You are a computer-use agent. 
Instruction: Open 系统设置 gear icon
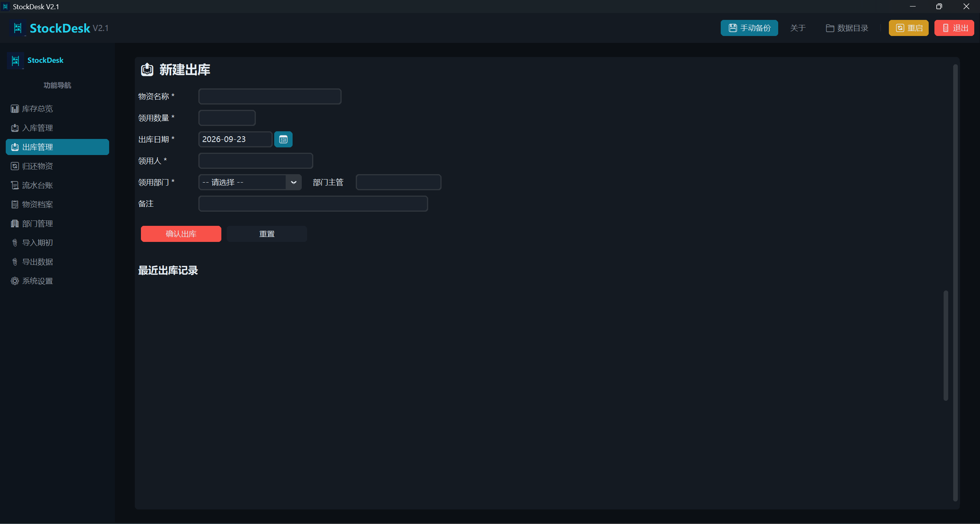[15, 281]
